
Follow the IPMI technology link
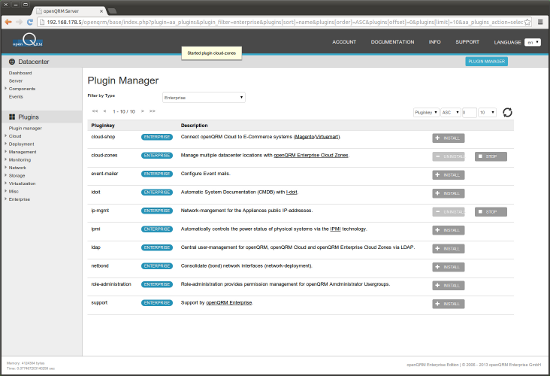click(x=335, y=229)
